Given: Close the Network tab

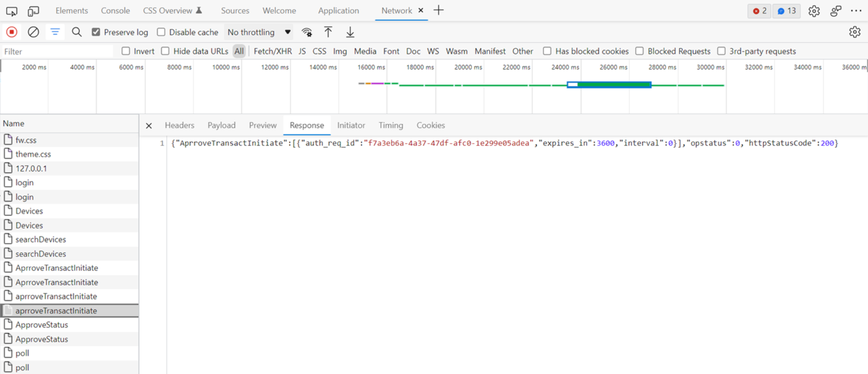Looking at the screenshot, I should tap(421, 10).
